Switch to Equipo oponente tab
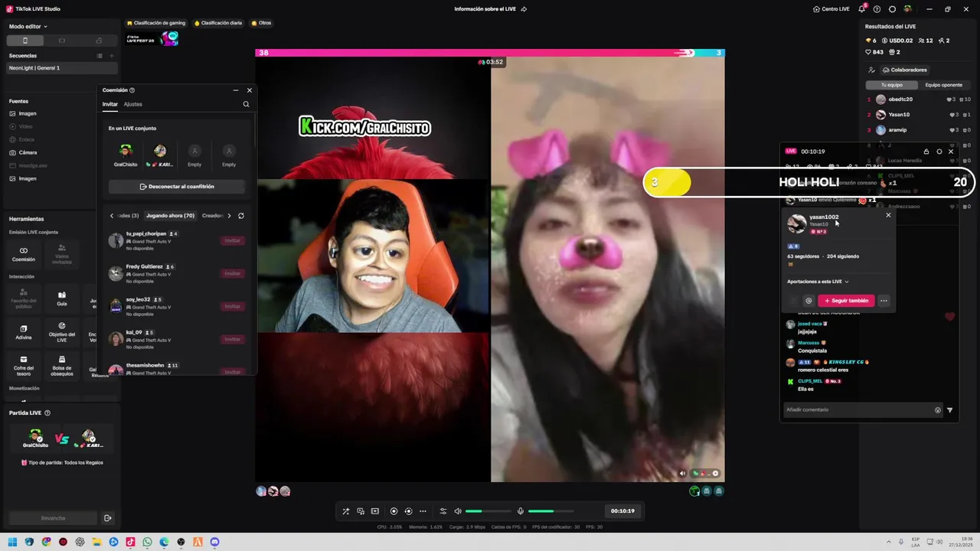Screen dimensions: 980x551 [944, 85]
